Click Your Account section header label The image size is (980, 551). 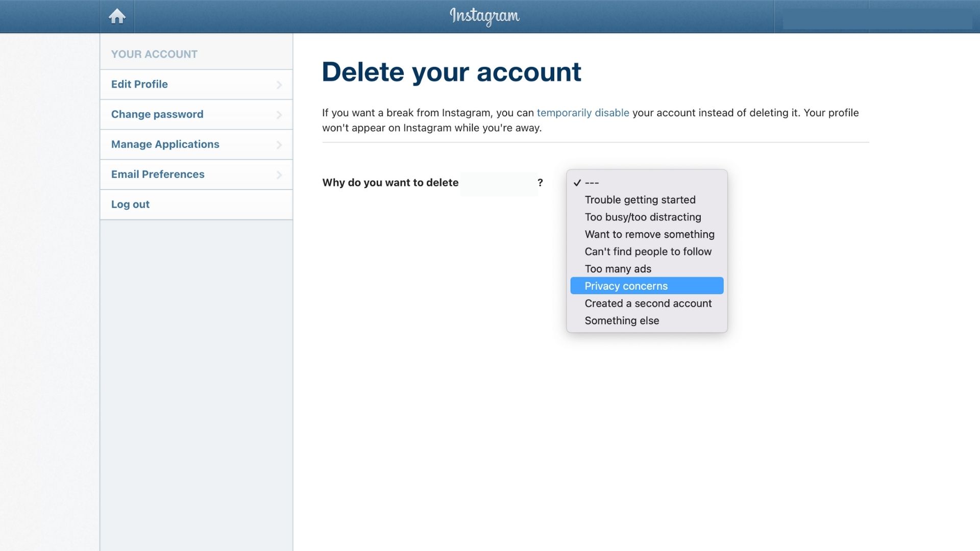(154, 54)
